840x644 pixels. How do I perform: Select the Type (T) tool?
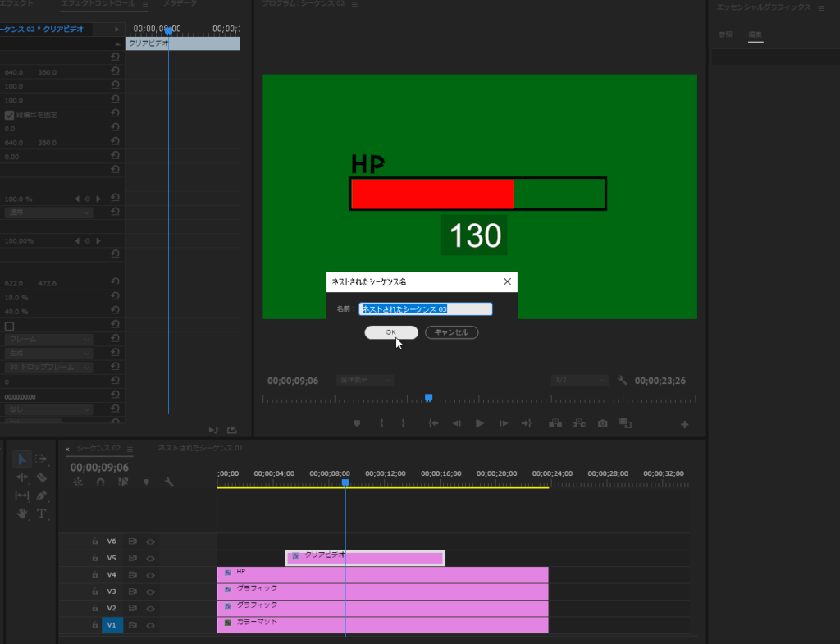pos(42,514)
